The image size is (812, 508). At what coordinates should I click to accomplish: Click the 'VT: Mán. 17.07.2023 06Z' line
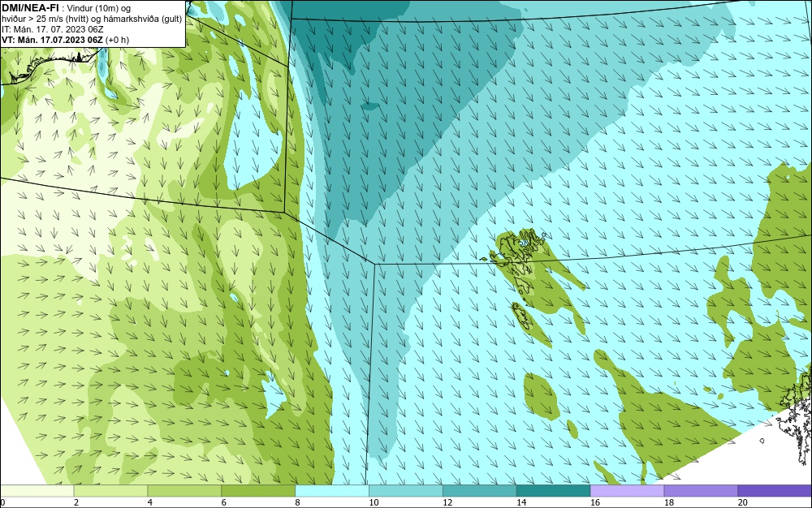pos(52,40)
